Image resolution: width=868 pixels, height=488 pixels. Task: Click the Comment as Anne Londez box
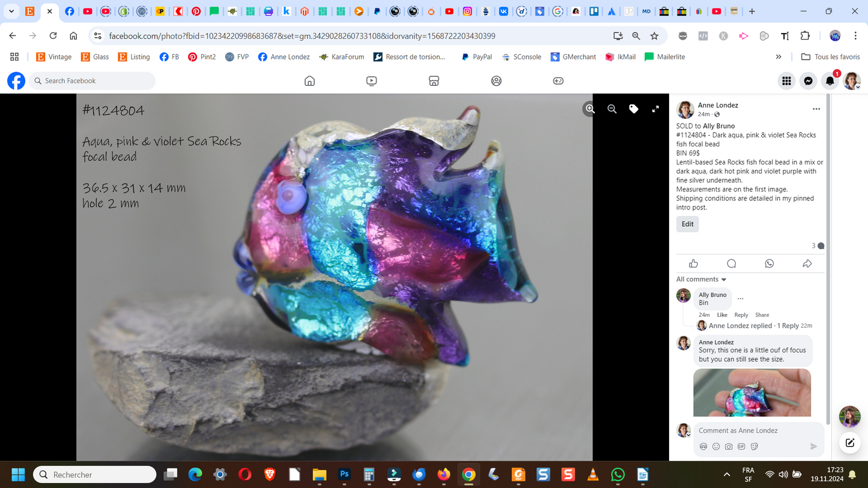click(x=759, y=430)
